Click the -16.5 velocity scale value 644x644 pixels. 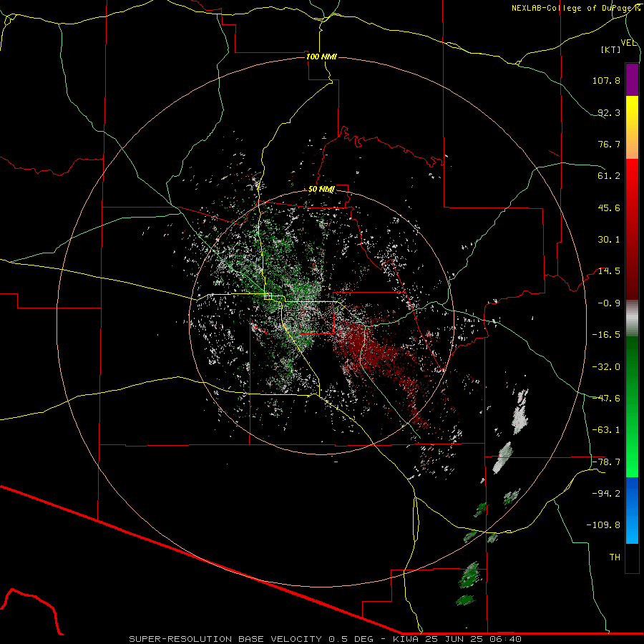click(606, 335)
